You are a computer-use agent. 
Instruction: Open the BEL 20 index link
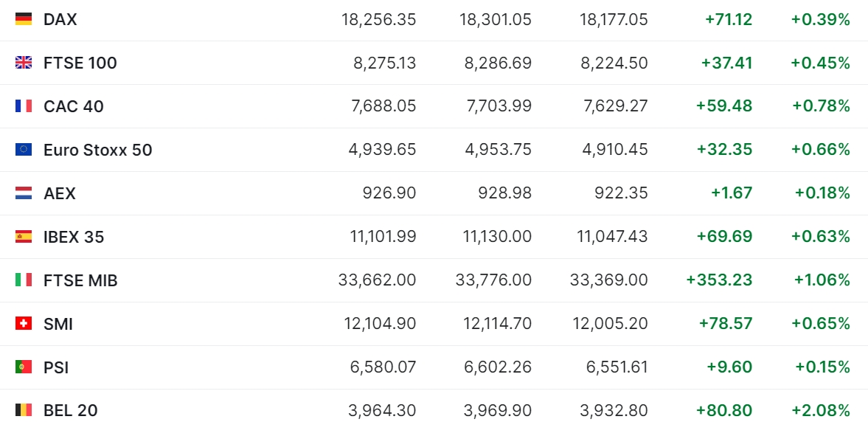point(71,410)
